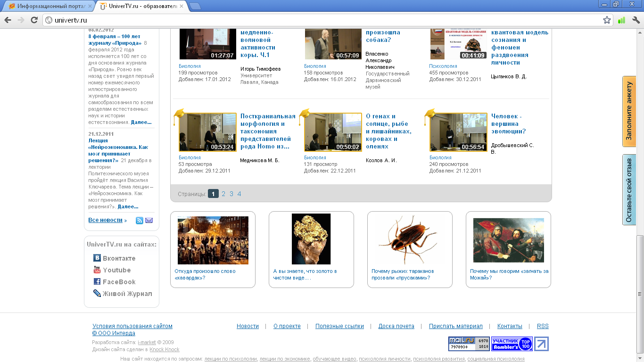Viewport: 644px width, 362px height.
Task: Open footer menu item Новости
Action: (248, 326)
